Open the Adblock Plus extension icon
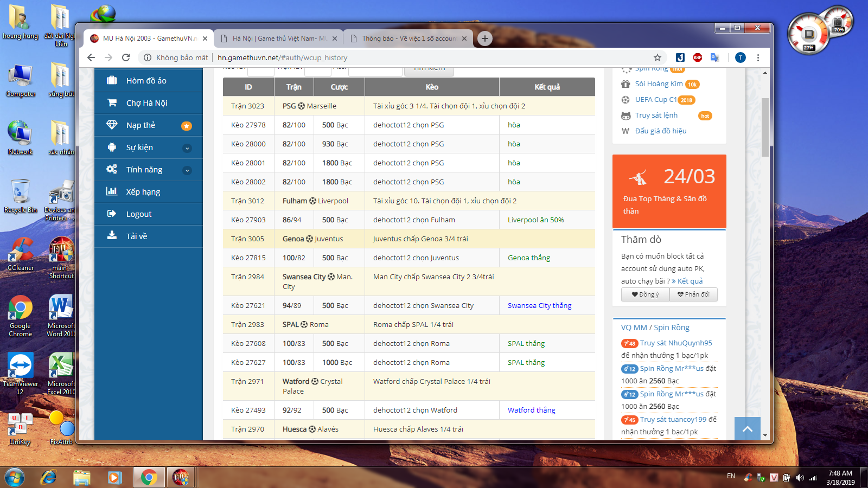Viewport: 868px width, 488px height. 698,57
